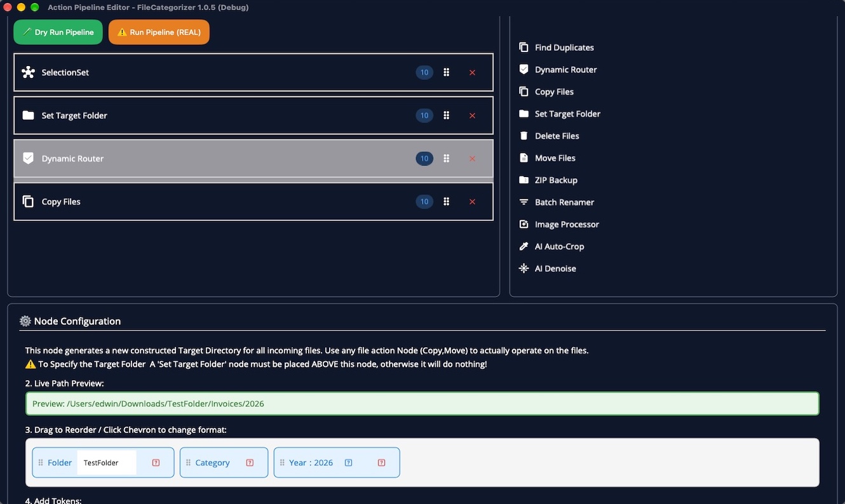Add a Move Files action
845x504 pixels.
[x=555, y=158]
